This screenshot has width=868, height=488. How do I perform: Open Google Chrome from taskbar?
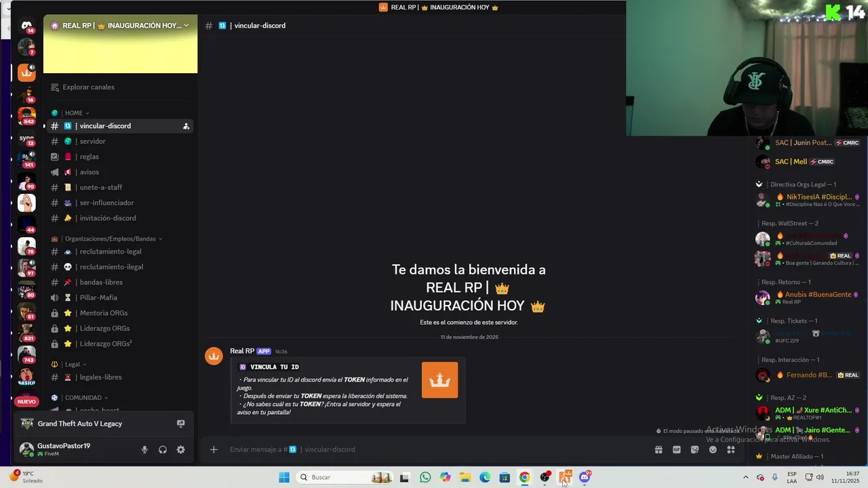[x=525, y=477]
